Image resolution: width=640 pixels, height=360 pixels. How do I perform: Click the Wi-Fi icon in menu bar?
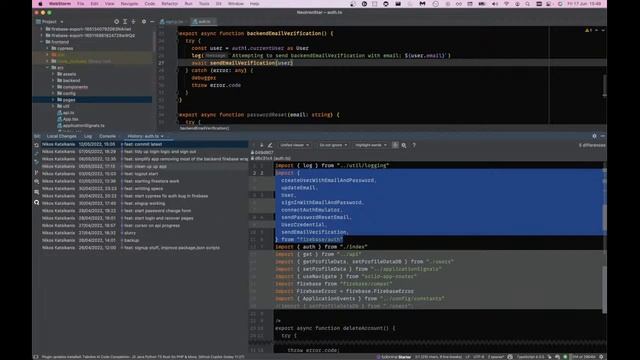pos(507,4)
